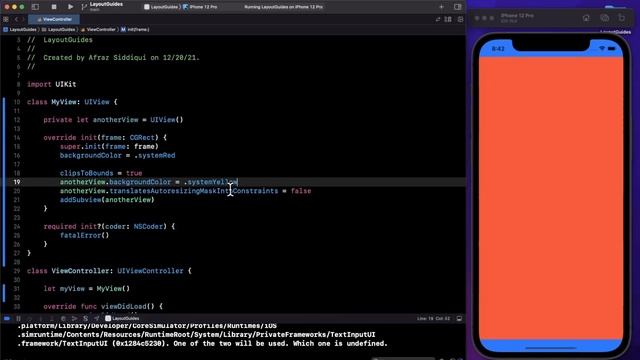The image size is (640, 360).
Task: Open LayoutGuides folder in jump bar
Action: pos(58,29)
